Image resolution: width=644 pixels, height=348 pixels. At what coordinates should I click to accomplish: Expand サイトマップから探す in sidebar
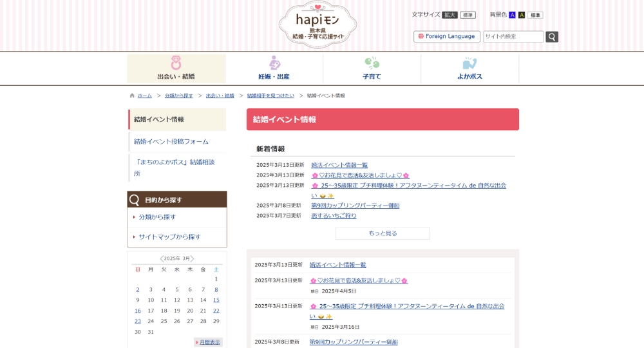(x=169, y=237)
